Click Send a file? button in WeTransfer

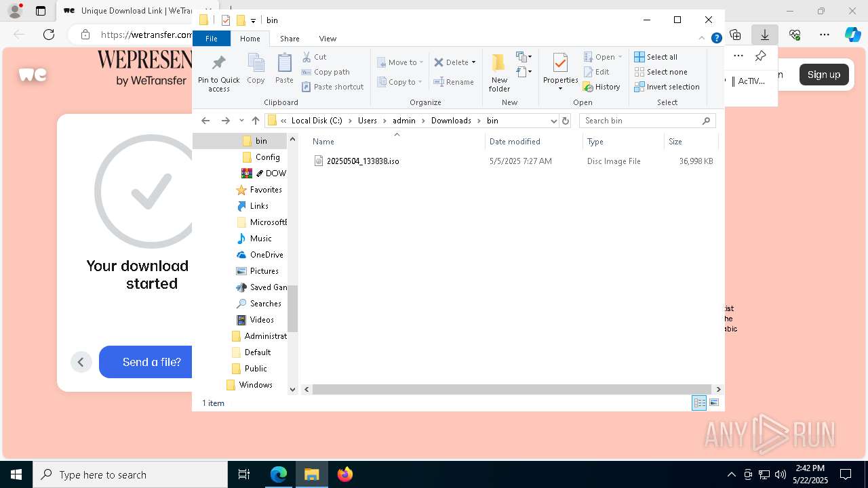152,362
